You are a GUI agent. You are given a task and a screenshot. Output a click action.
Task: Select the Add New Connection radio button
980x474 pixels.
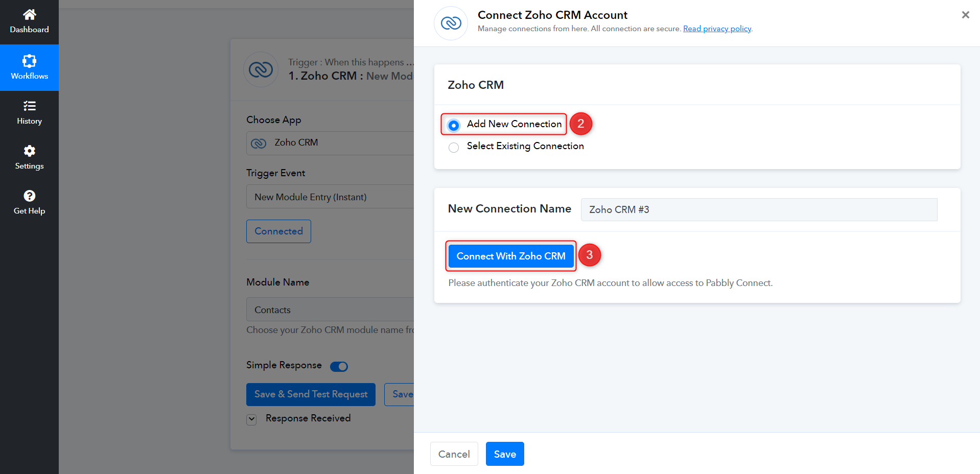453,125
